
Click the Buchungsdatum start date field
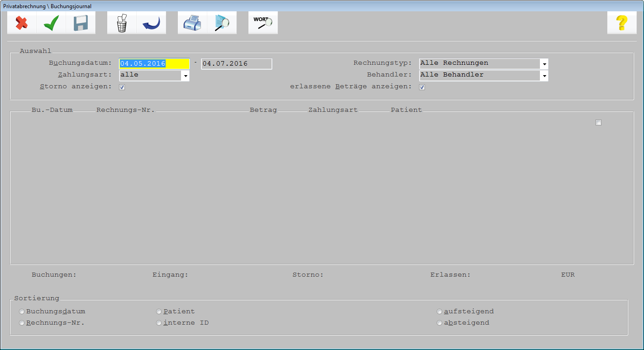154,64
